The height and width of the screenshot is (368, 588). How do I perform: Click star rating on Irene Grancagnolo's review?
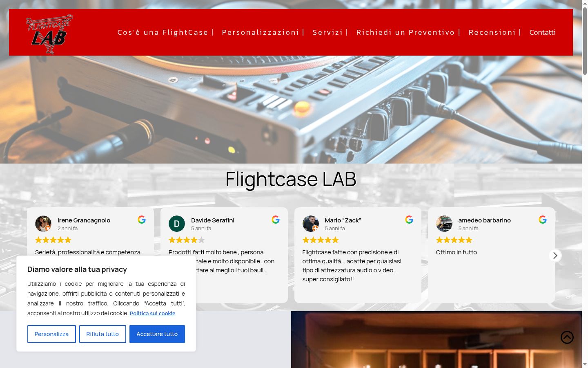53,240
